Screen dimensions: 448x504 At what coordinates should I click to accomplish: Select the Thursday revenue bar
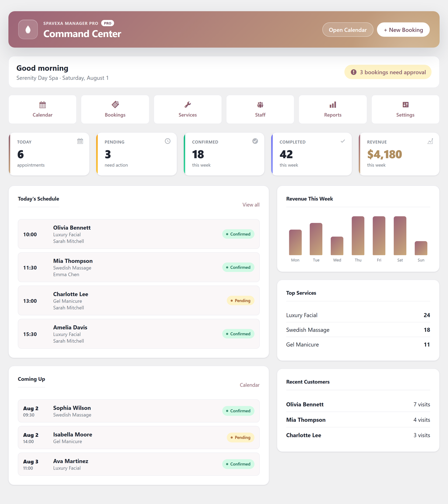tap(358, 235)
